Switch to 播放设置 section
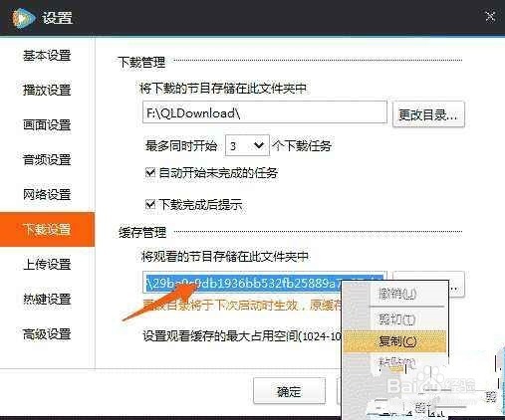 47,90
